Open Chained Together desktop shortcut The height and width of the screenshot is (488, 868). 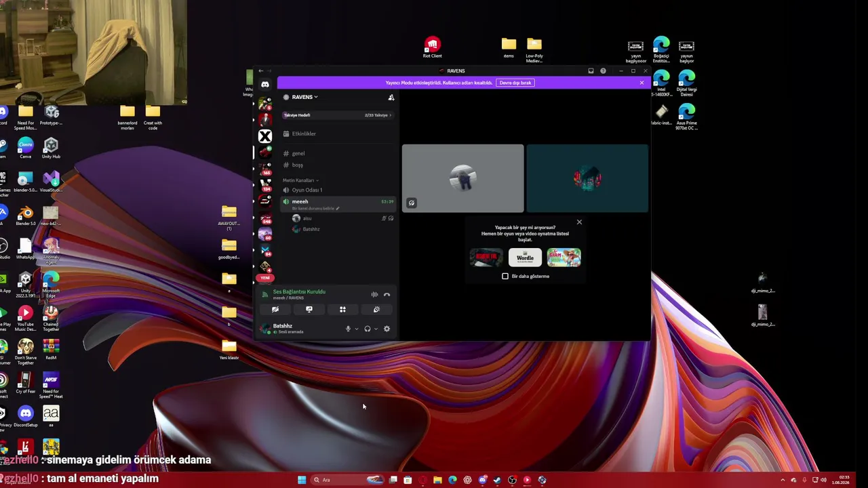(51, 318)
